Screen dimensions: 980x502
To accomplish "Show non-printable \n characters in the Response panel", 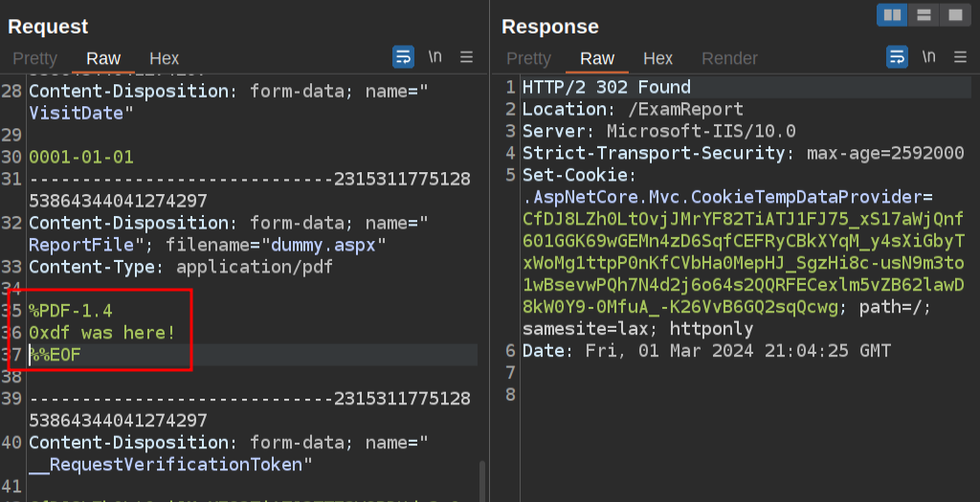I will point(928,56).
